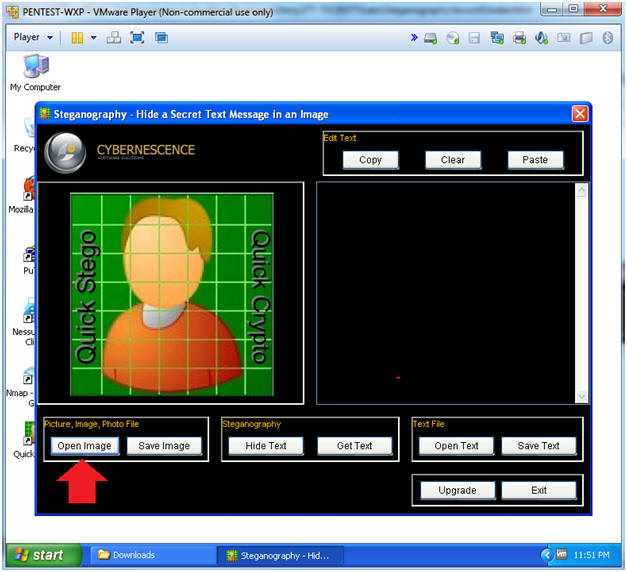Click Open Text button
This screenshot has height=572, width=627.
(x=456, y=446)
